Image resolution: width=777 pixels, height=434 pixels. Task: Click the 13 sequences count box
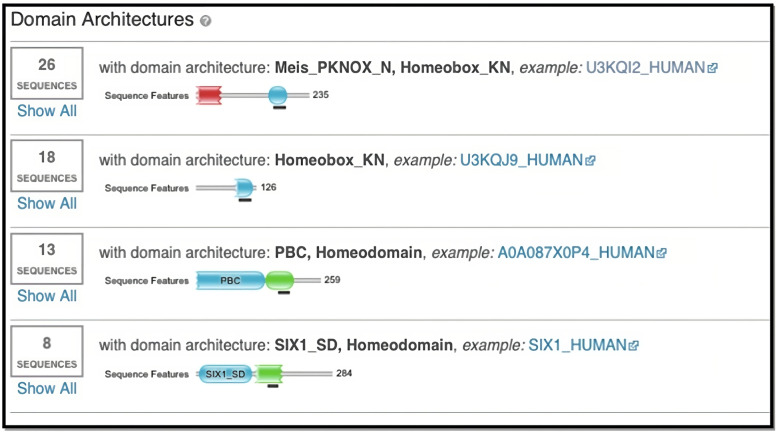pyautogui.click(x=47, y=259)
